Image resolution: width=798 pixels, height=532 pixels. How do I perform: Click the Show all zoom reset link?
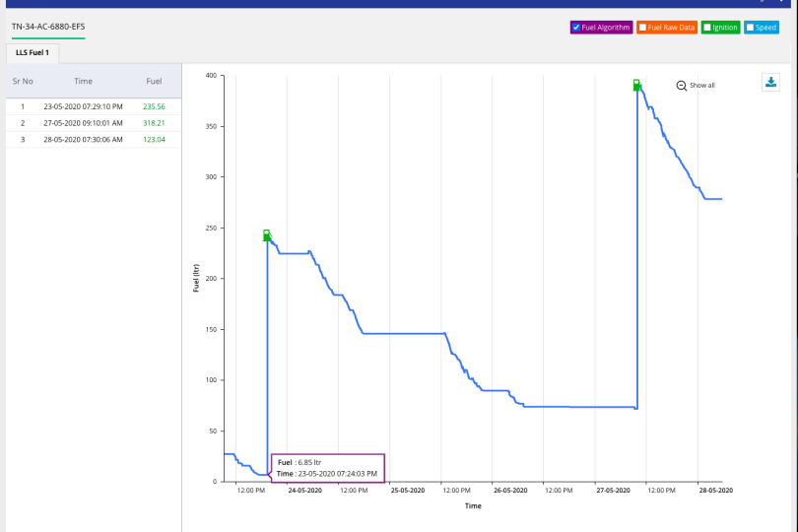coord(701,86)
